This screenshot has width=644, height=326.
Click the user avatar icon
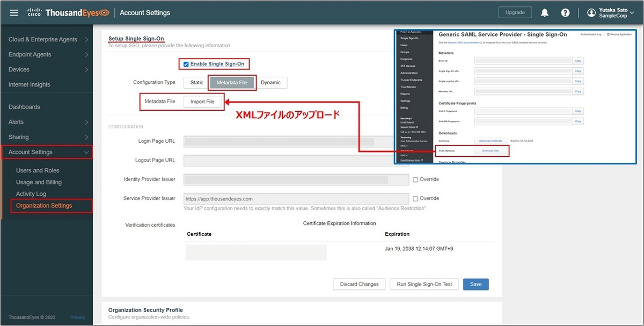coord(591,12)
